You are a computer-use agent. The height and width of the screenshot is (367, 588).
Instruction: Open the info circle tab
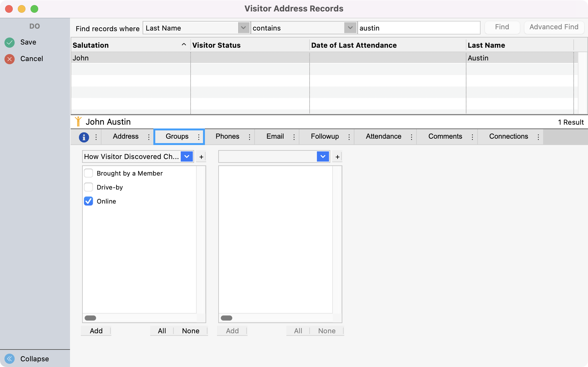pyautogui.click(x=83, y=137)
